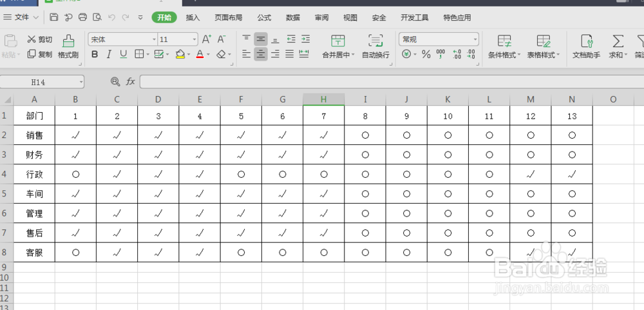Align text to bottom of cell
The height and width of the screenshot is (310, 644).
click(x=275, y=39)
